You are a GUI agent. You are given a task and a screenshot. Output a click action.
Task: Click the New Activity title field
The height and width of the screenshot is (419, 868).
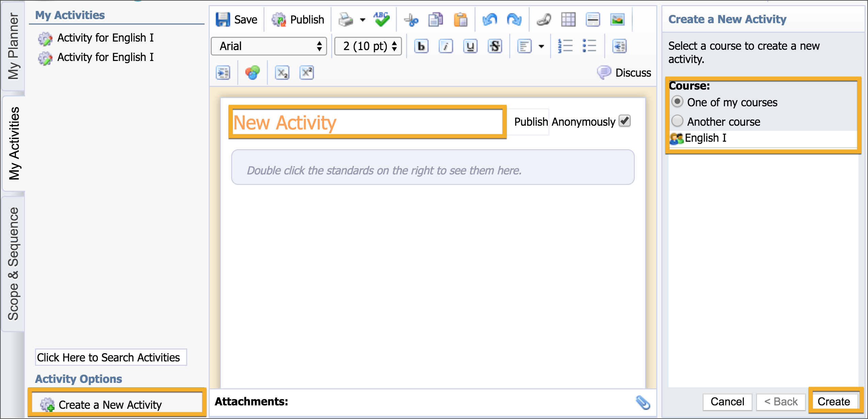(x=367, y=122)
